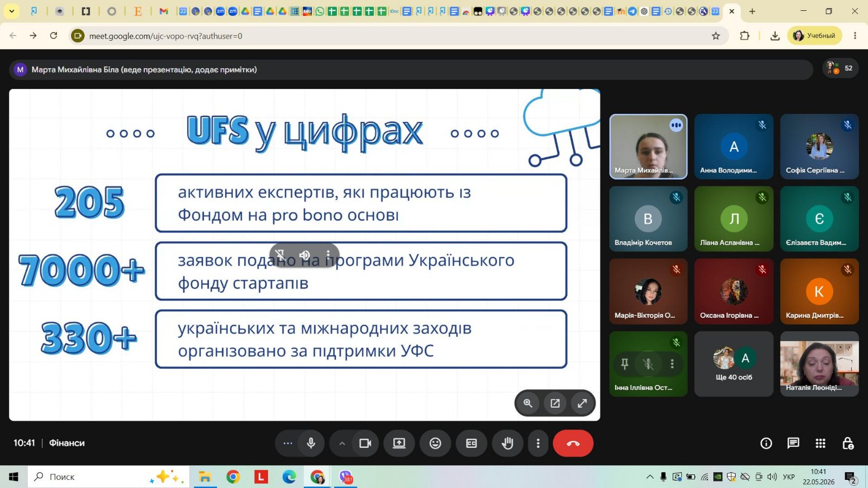
Task: Click zoom magnifier on the presentation
Action: coord(528,403)
